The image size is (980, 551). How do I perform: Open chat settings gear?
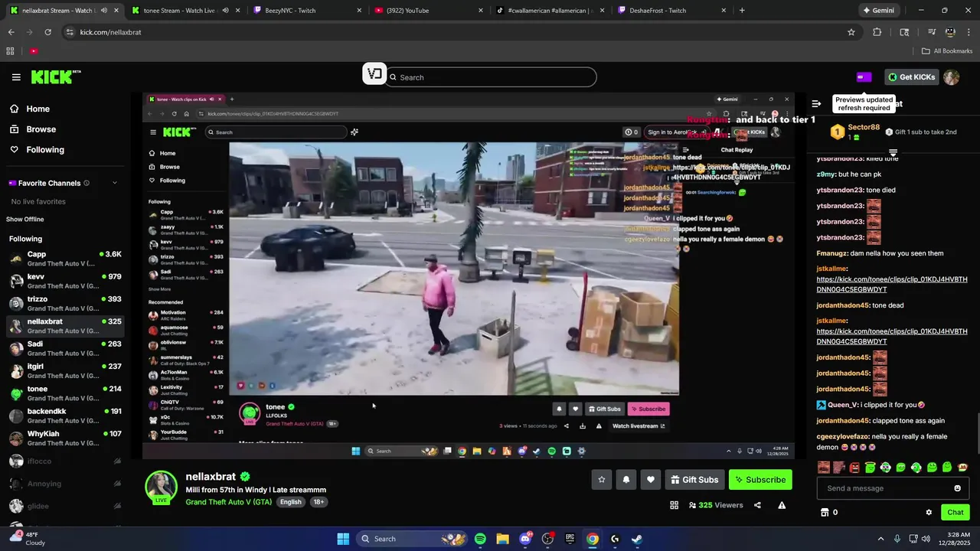coord(929,512)
